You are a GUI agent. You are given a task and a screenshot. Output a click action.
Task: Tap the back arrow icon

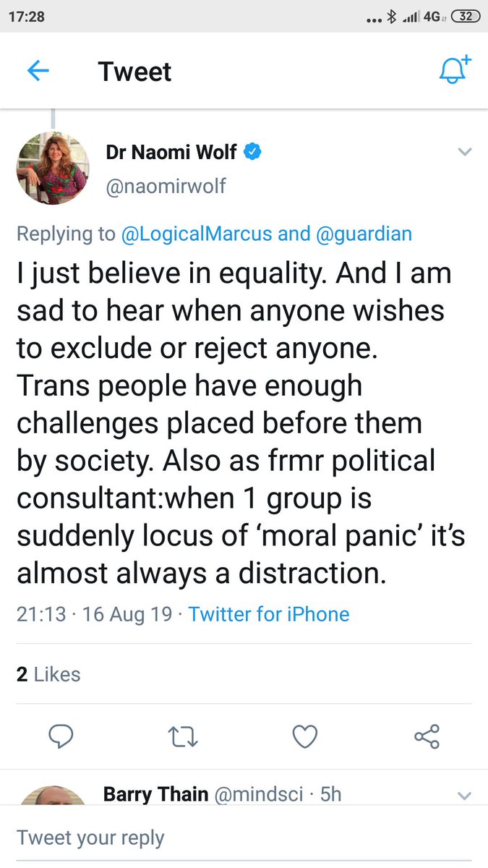(38, 71)
